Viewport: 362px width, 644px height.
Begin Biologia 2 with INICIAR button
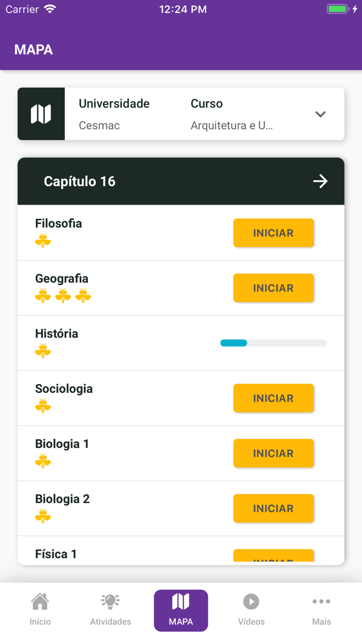coord(273,508)
